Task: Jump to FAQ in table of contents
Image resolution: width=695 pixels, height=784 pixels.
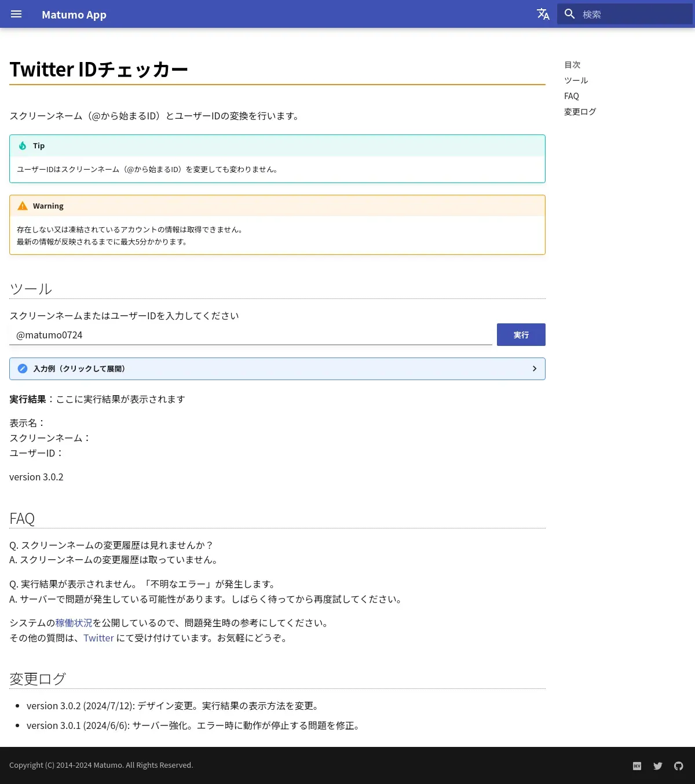Action: tap(572, 96)
